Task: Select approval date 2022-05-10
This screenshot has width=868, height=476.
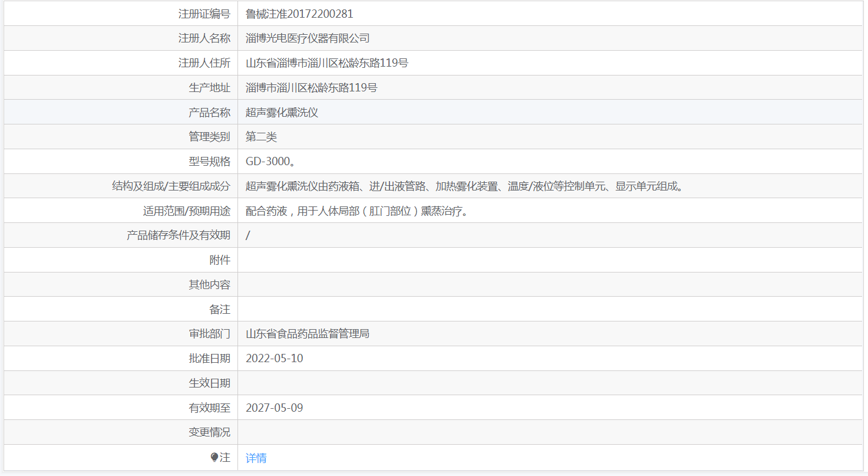Action: tap(275, 359)
